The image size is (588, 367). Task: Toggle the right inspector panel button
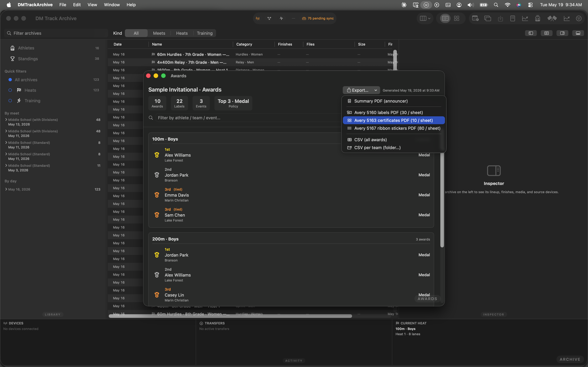tap(562, 33)
